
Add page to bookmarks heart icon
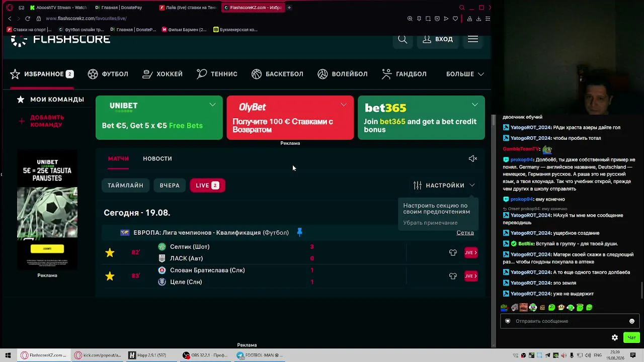[x=455, y=19]
